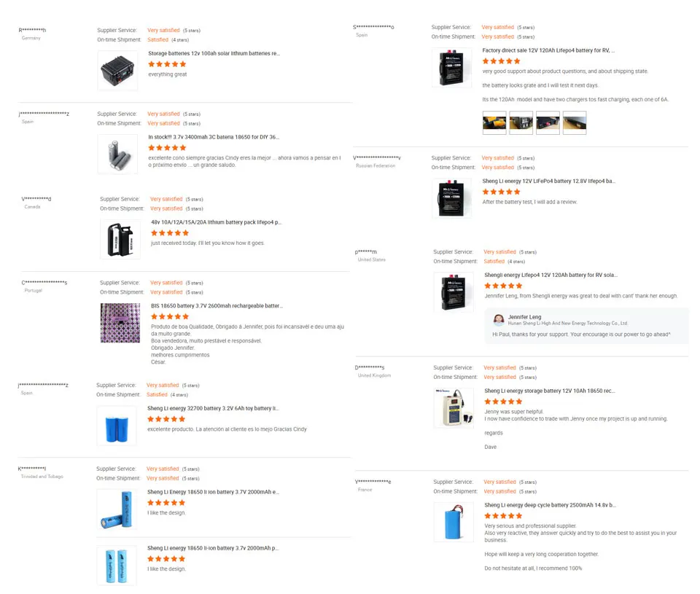Open the "In stock!!! 3.7v 3400mah" product link

click(214, 137)
